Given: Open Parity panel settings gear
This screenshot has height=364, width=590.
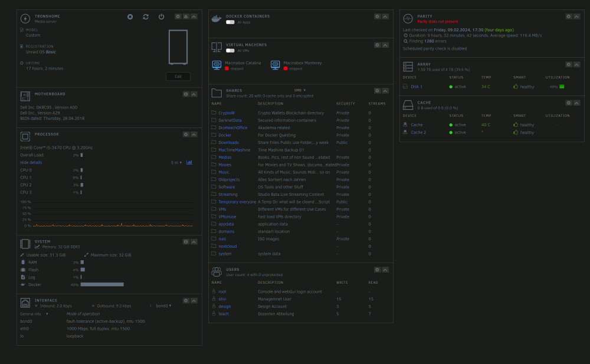Looking at the screenshot, I should (569, 17).
